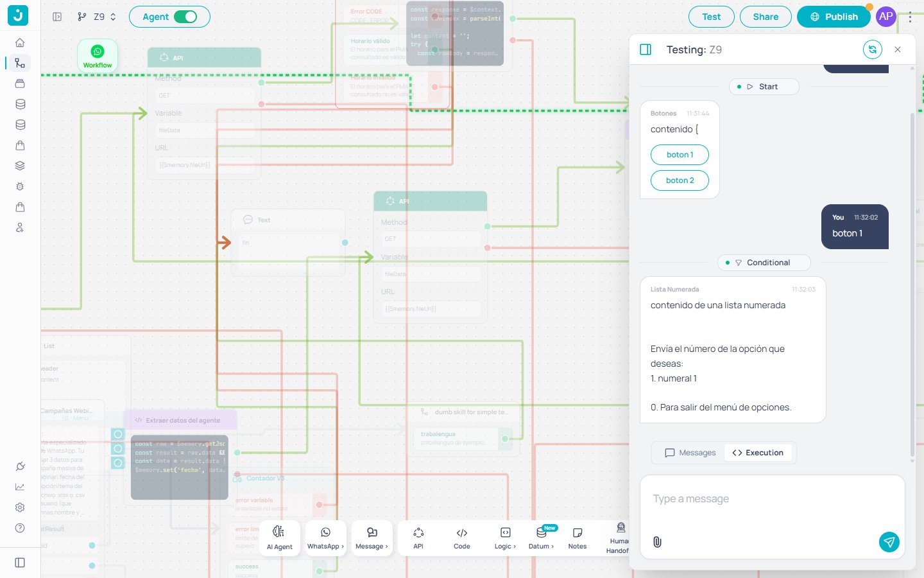Open the stacked layers icon in the left sidebar
The height and width of the screenshot is (578, 924).
click(20, 166)
